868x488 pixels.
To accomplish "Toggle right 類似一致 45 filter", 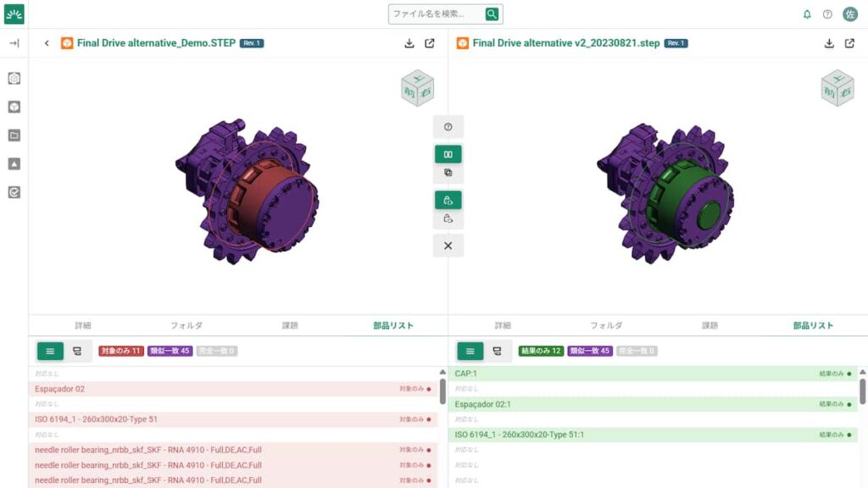I will pos(590,351).
